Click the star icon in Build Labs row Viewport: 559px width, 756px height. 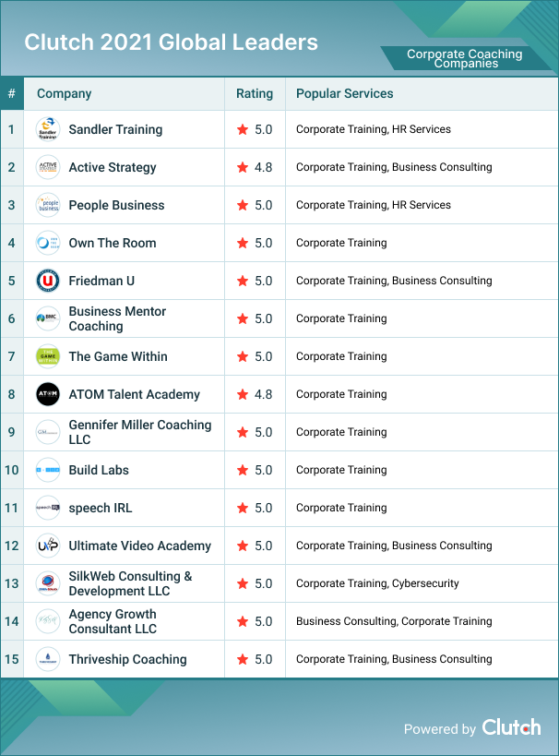point(243,470)
